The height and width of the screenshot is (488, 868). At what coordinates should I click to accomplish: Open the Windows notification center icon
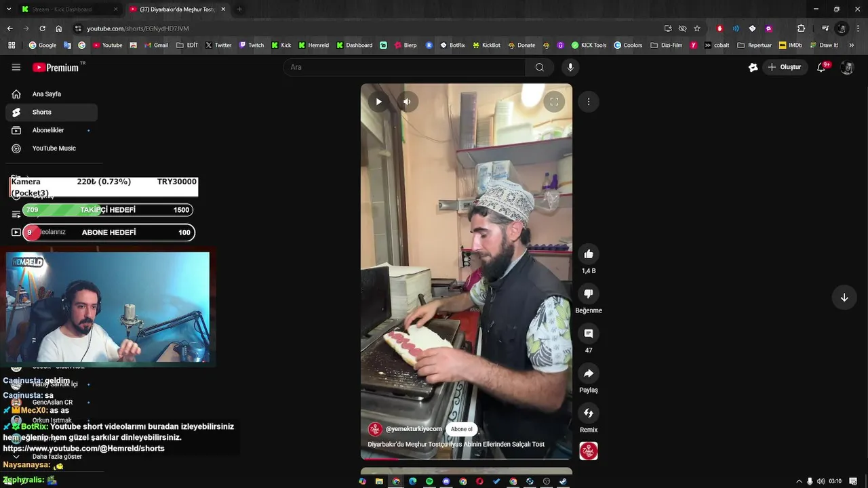pyautogui.click(x=854, y=481)
